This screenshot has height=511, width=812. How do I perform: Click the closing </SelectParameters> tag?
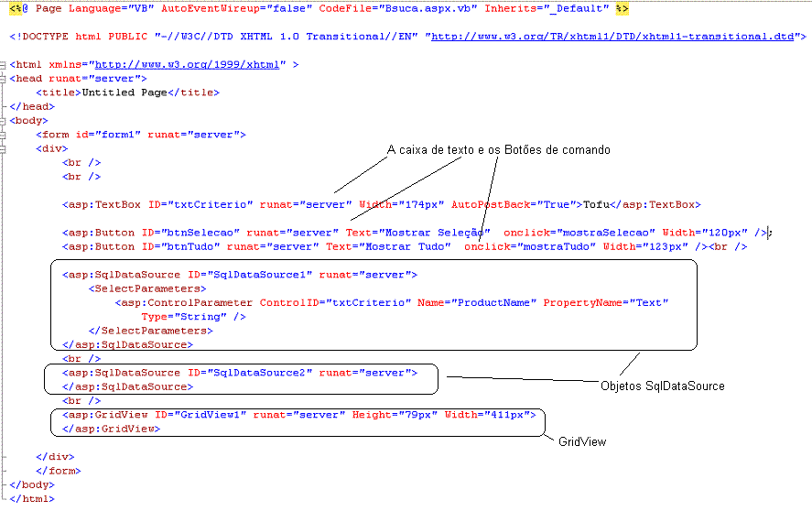click(x=151, y=330)
